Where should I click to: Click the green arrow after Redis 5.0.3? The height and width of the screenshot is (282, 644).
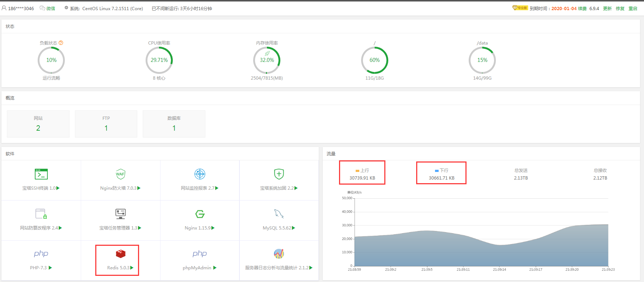(x=132, y=268)
